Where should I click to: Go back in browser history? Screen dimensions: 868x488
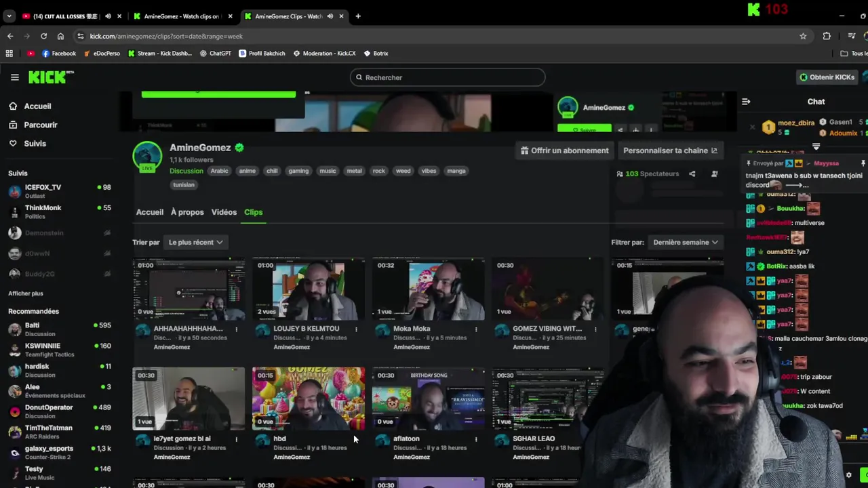10,36
